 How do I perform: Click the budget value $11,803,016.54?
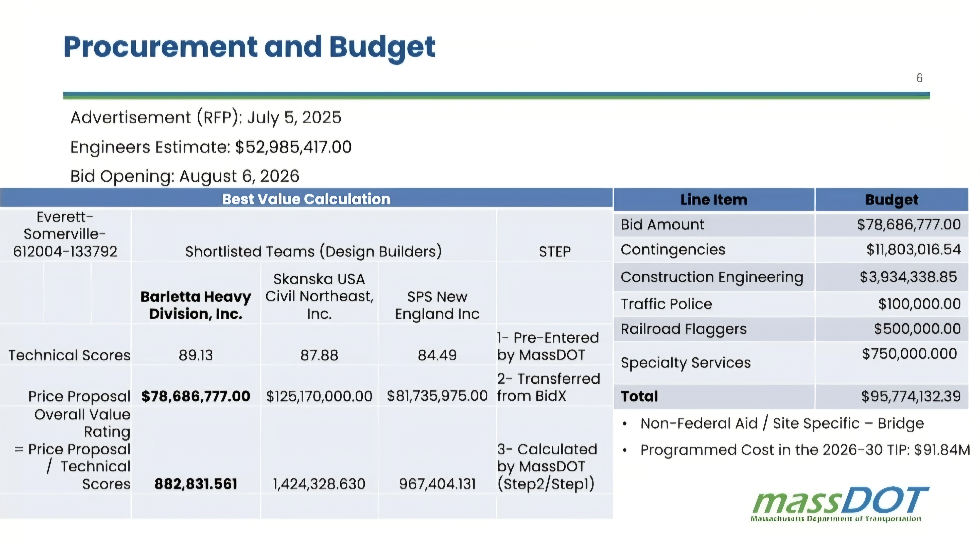(x=914, y=250)
